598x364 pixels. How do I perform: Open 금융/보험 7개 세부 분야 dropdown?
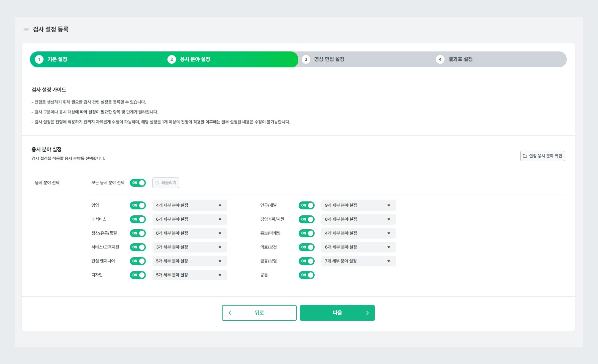358,261
